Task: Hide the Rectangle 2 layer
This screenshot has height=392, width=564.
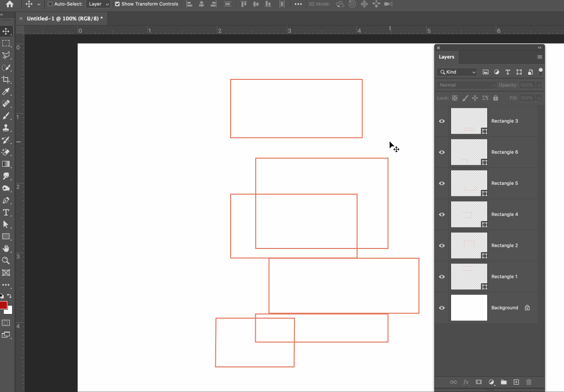Action: [x=442, y=246]
